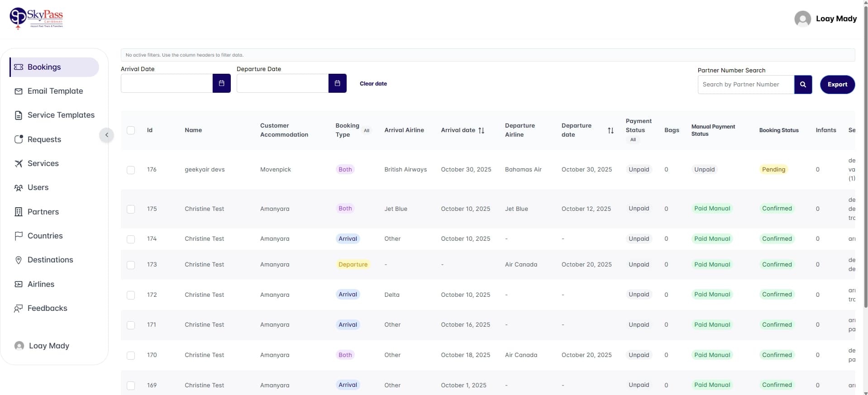The width and height of the screenshot is (868, 395).
Task: Go to Email Template in sidebar
Action: tap(55, 91)
